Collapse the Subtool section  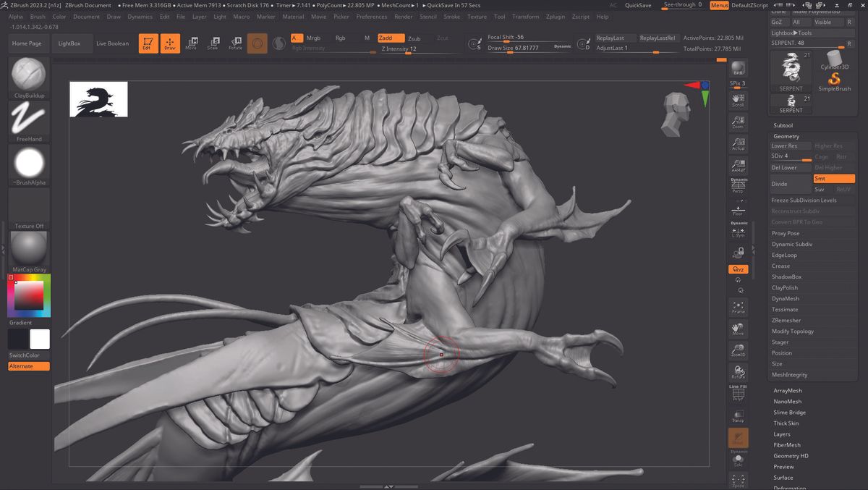click(x=783, y=125)
